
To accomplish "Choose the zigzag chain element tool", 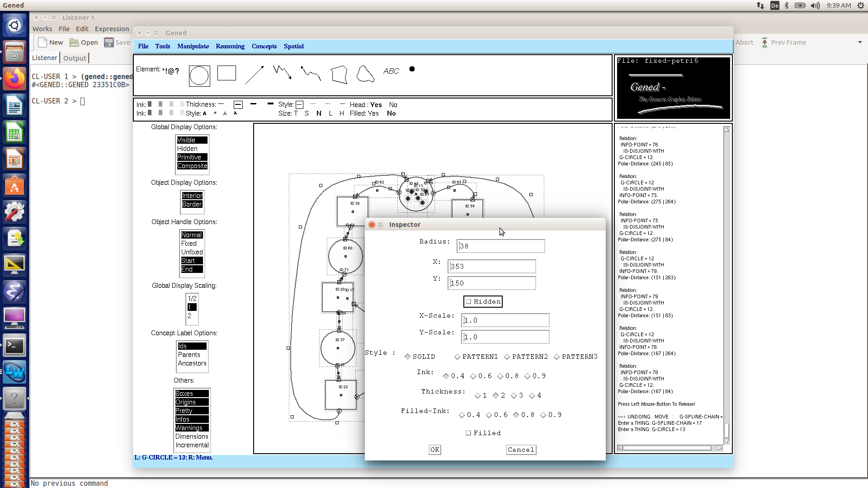I will (x=282, y=72).
